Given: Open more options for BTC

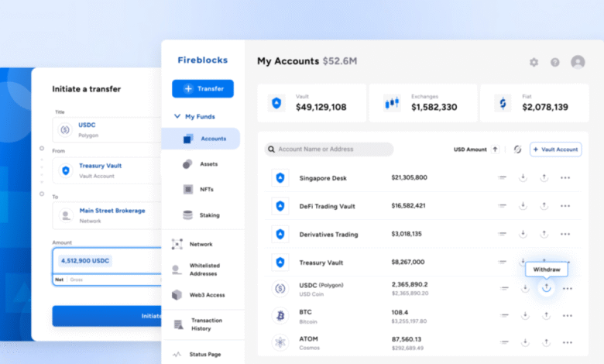Looking at the screenshot, I should [x=568, y=316].
